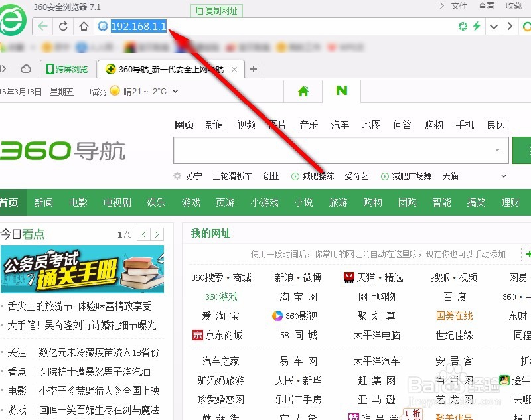Click the 天猫 red cat icon
The image size is (531, 420).
(x=349, y=277)
